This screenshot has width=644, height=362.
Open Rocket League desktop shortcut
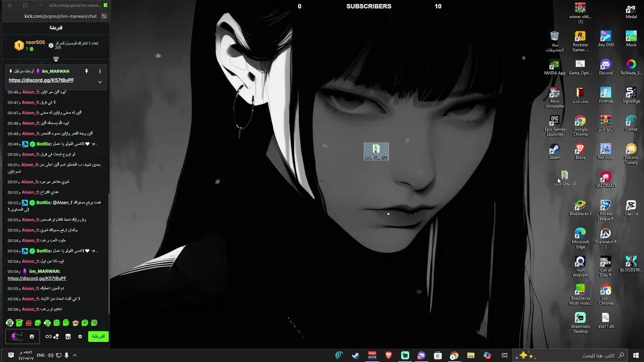tap(605, 211)
